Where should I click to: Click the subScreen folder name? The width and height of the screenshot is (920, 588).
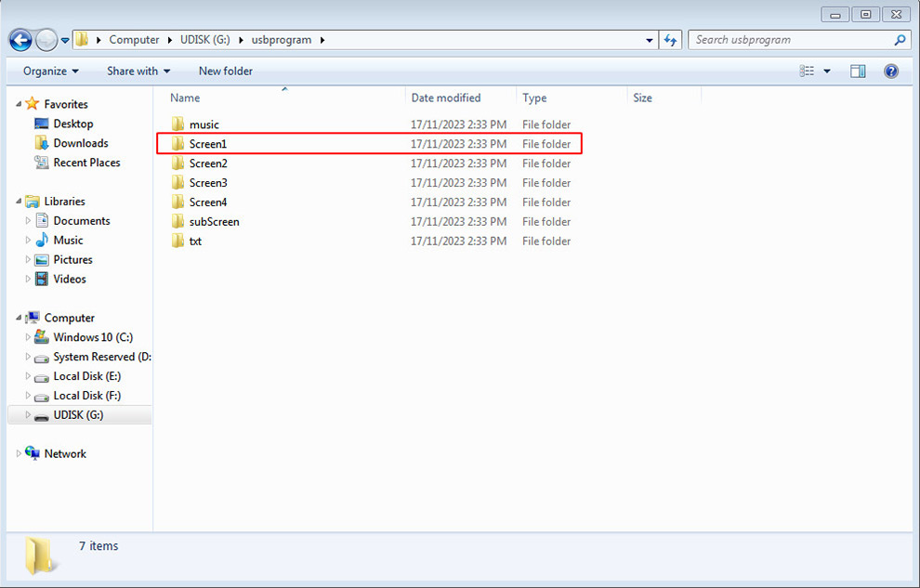coord(214,222)
